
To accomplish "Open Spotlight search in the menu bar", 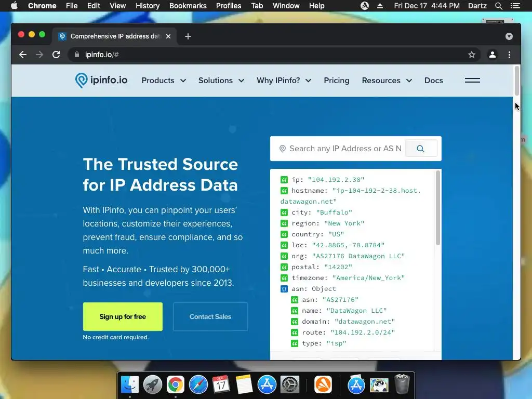I will tap(498, 6).
